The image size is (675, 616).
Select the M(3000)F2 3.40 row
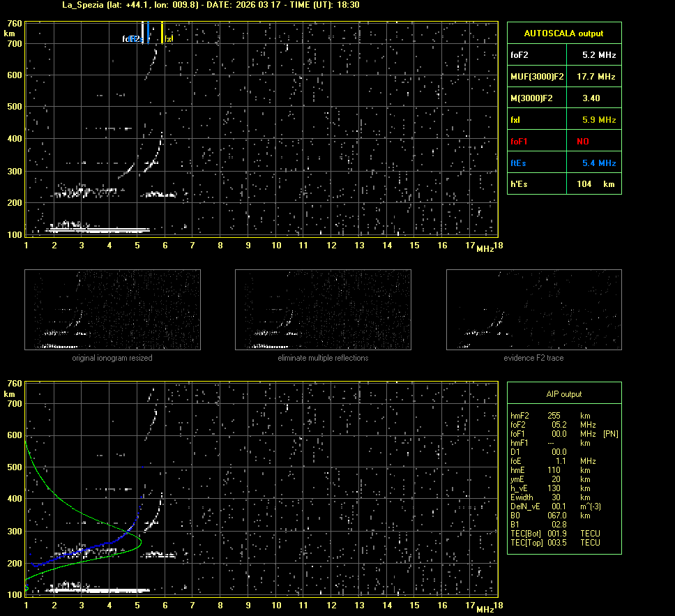pos(563,98)
